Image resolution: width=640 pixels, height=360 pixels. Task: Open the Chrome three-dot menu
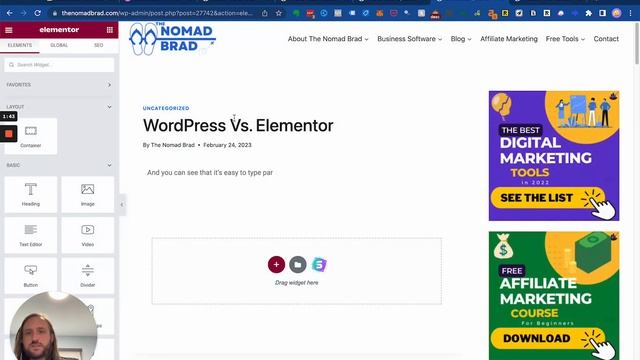click(x=631, y=13)
